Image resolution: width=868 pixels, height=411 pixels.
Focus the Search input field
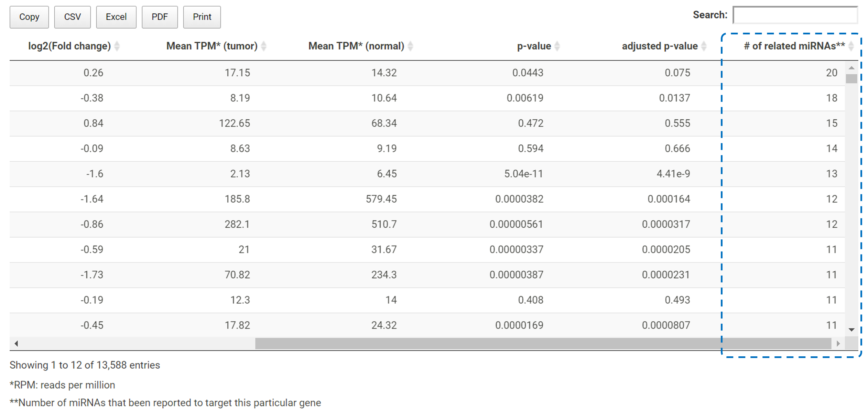coord(795,15)
